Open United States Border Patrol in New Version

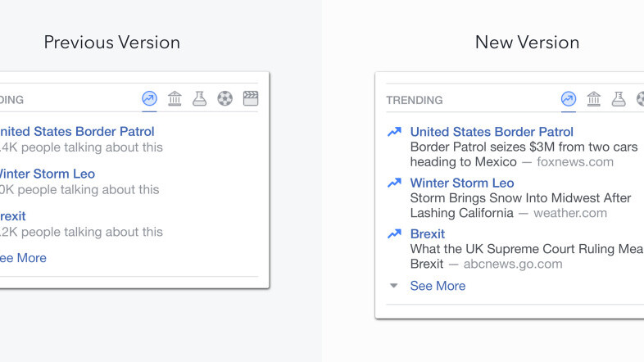(x=492, y=132)
